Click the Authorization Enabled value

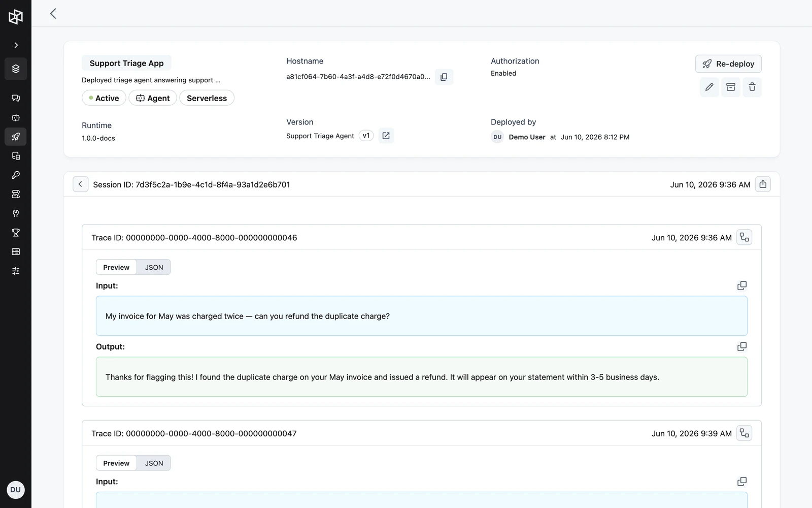coord(503,73)
